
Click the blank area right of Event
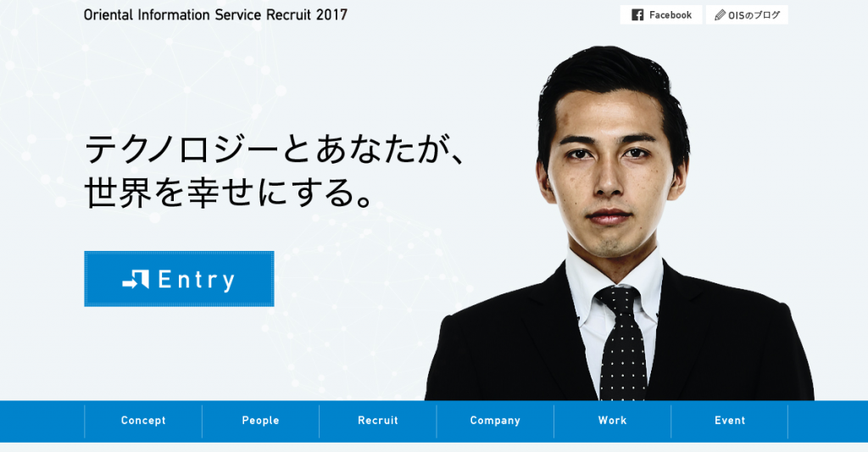click(x=828, y=421)
